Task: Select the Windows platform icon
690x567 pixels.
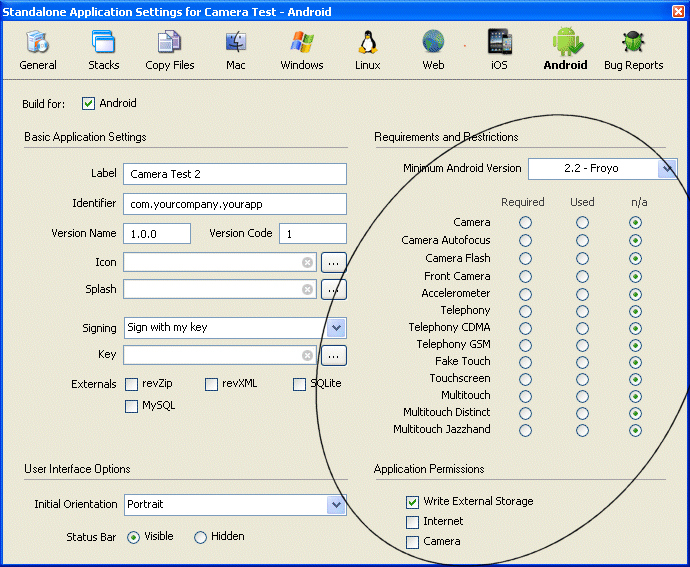Action: [302, 49]
